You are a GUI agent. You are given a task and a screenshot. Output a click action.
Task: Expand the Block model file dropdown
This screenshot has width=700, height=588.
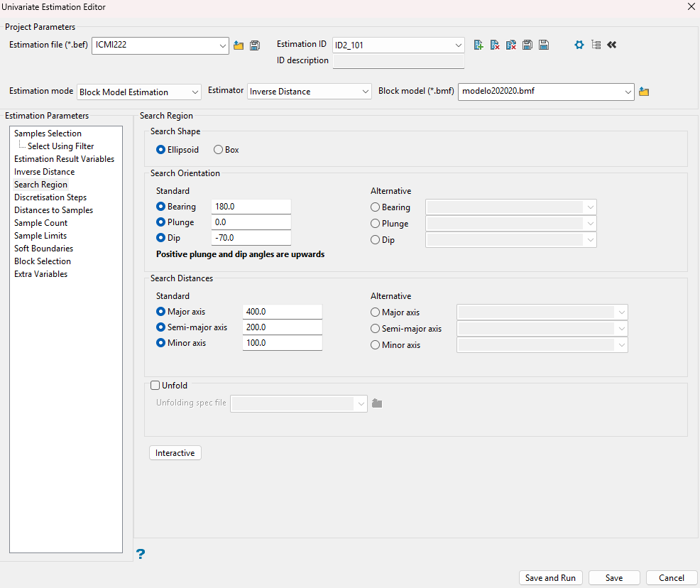click(x=628, y=92)
